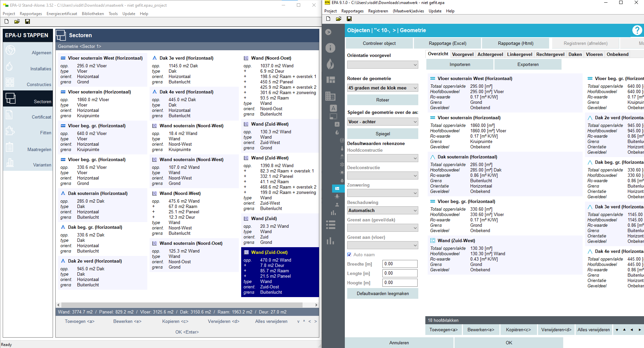Open Zonwering dropdown
The image size is (644, 348).
click(x=383, y=193)
